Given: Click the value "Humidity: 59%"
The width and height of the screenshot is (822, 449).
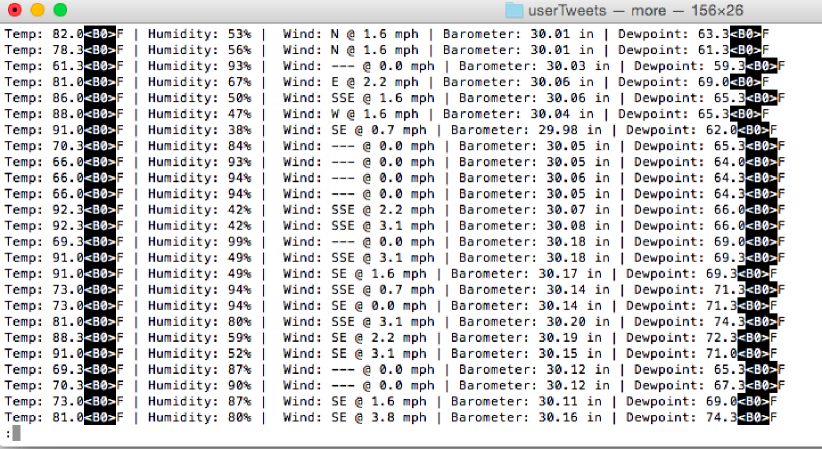Looking at the screenshot, I should [x=199, y=338].
